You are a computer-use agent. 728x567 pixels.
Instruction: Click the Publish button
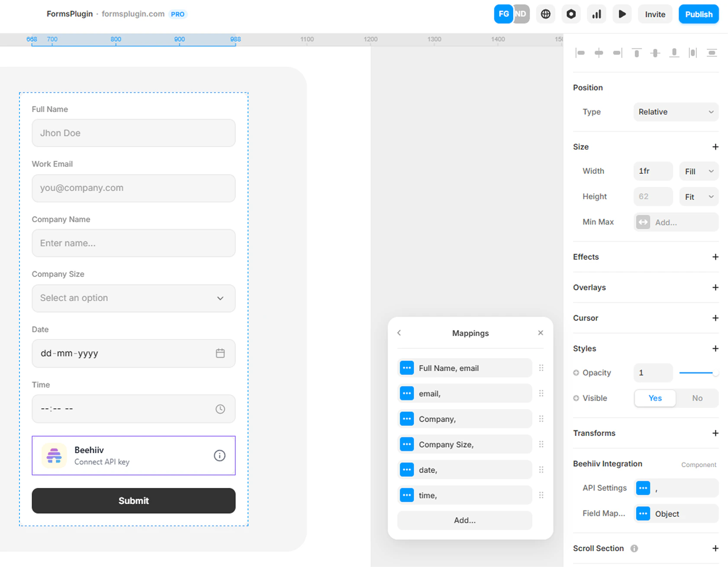click(699, 14)
